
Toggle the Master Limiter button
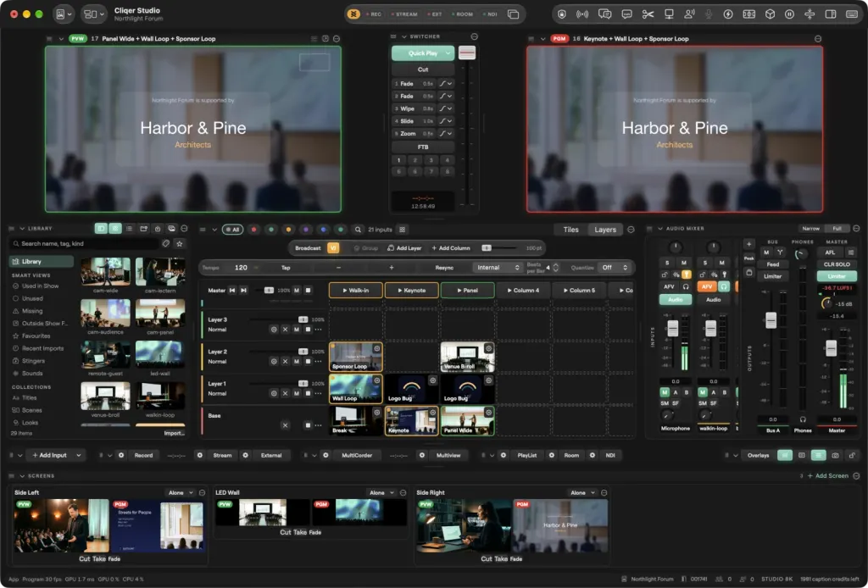click(837, 276)
